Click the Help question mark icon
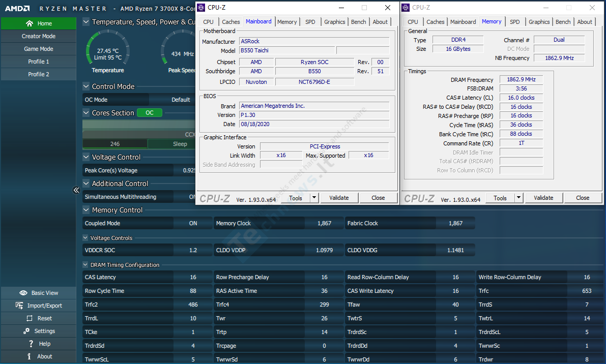Image resolution: width=606 pixels, height=364 pixels. pyautogui.click(x=31, y=344)
